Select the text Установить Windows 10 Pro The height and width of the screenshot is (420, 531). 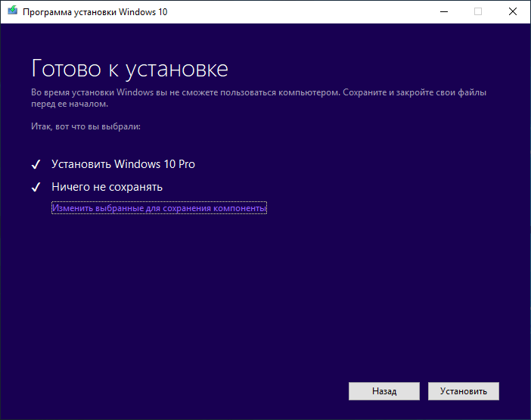coord(123,164)
